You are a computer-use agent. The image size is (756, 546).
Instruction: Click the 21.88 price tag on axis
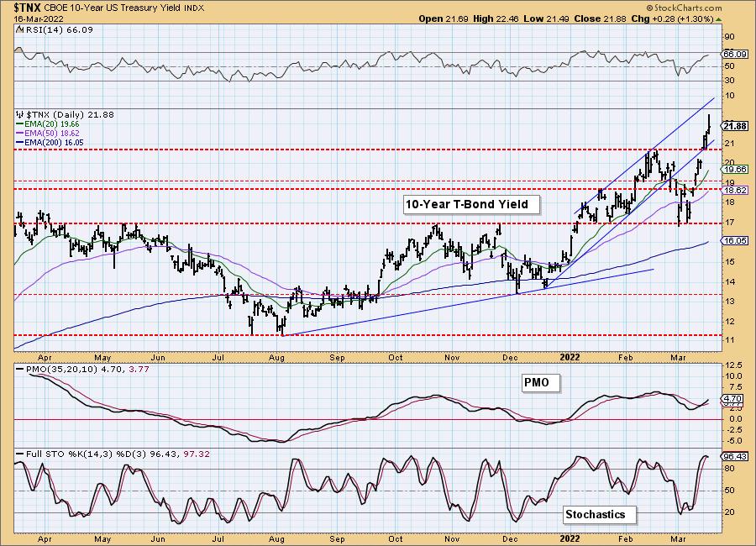735,126
